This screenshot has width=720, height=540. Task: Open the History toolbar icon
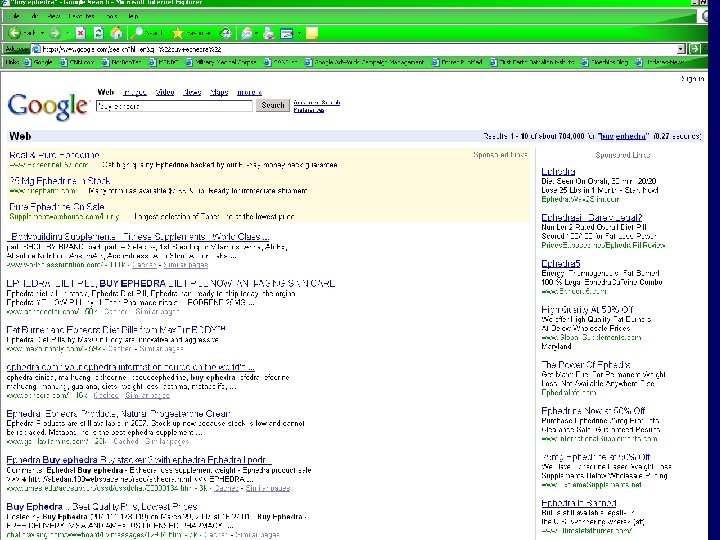coord(225,33)
